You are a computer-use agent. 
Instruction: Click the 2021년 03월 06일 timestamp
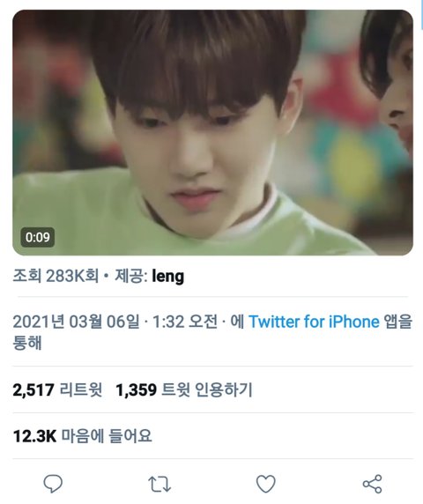[77, 322]
